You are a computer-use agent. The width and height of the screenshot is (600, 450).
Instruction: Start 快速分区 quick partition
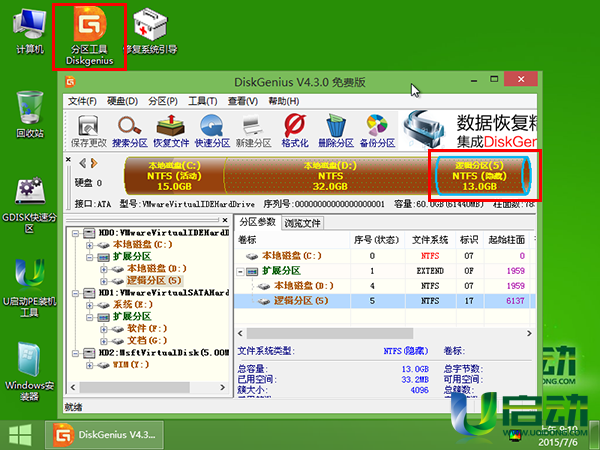point(212,131)
